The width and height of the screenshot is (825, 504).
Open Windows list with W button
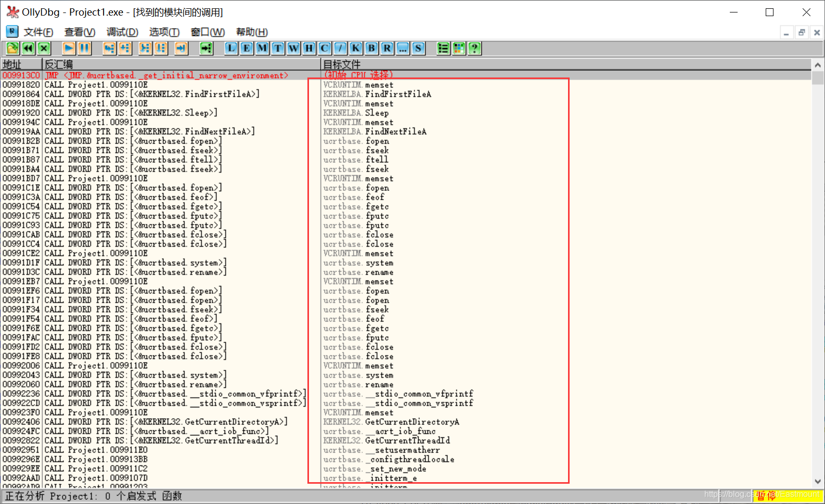(293, 48)
